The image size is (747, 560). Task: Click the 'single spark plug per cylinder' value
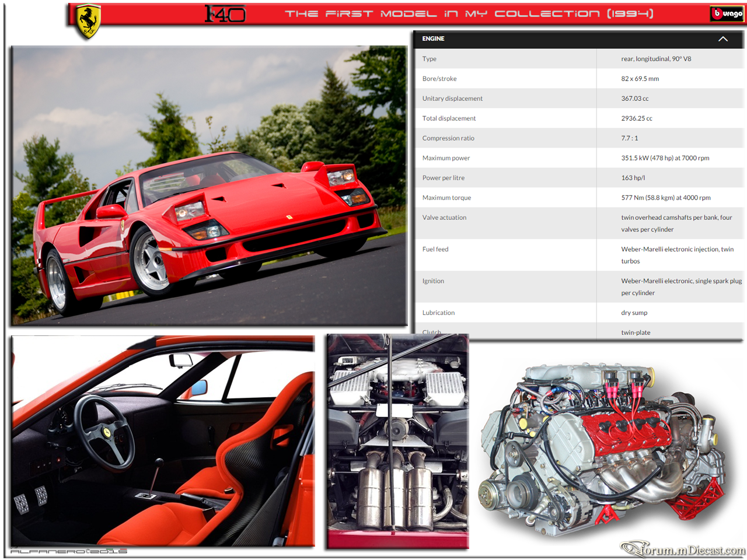682,287
